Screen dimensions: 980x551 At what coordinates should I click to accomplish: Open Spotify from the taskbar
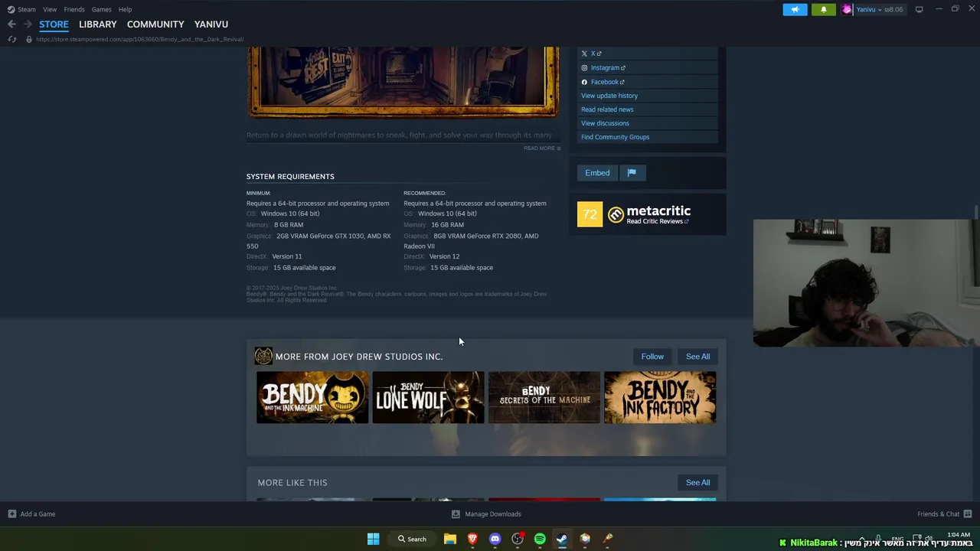coord(540,539)
